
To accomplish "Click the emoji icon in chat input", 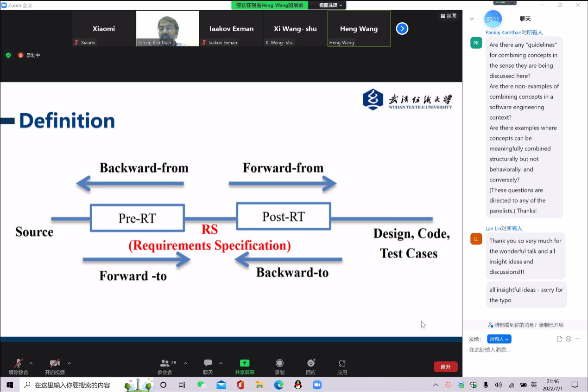I will coord(569,339).
